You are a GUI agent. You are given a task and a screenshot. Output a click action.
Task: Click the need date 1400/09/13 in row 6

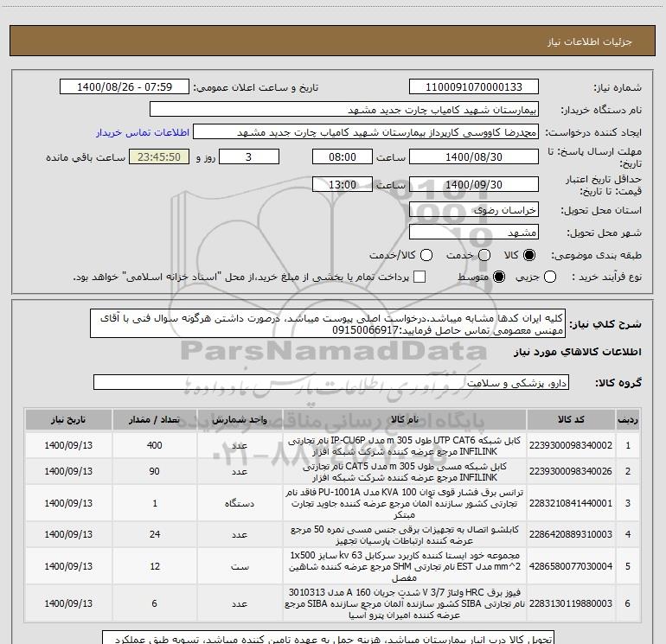pyautogui.click(x=68, y=603)
